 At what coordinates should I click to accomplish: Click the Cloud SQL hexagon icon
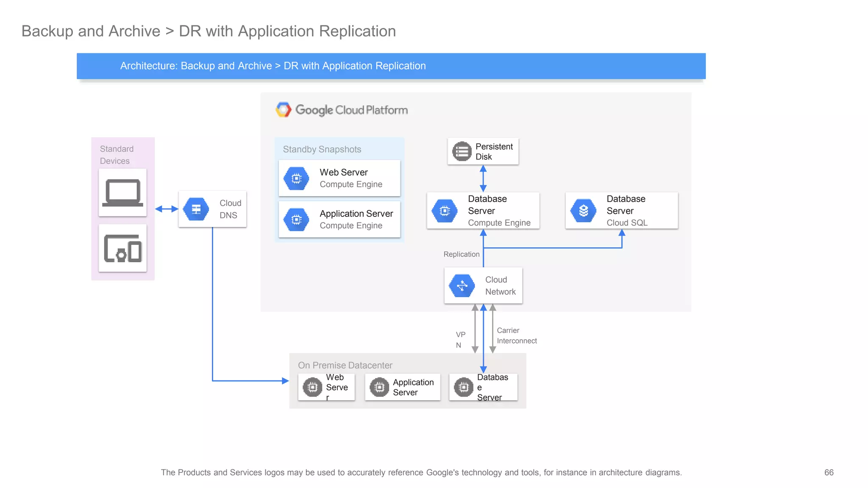[x=583, y=211]
